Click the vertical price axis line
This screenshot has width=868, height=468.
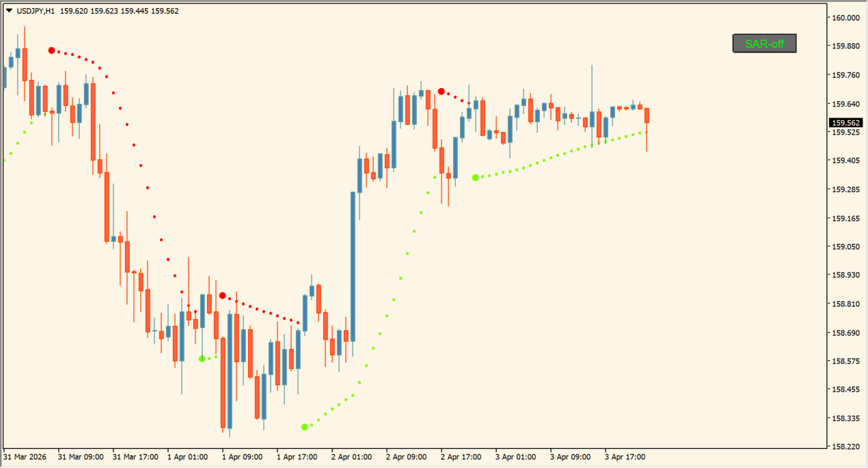coord(826,239)
